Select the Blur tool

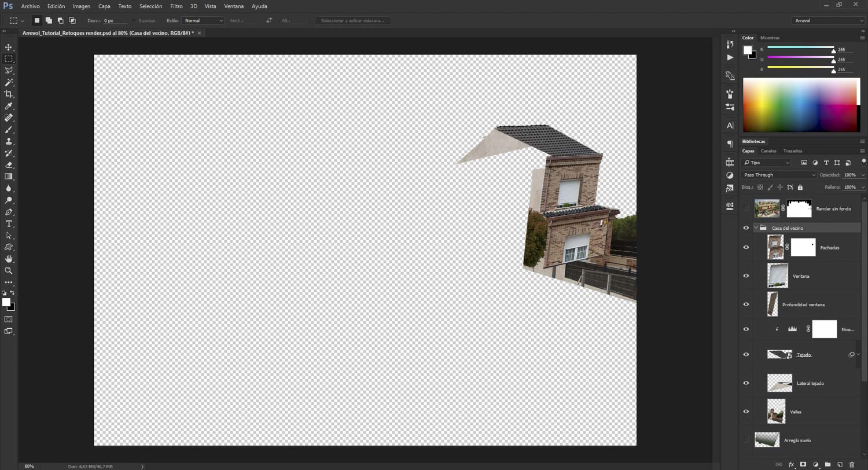[x=9, y=188]
